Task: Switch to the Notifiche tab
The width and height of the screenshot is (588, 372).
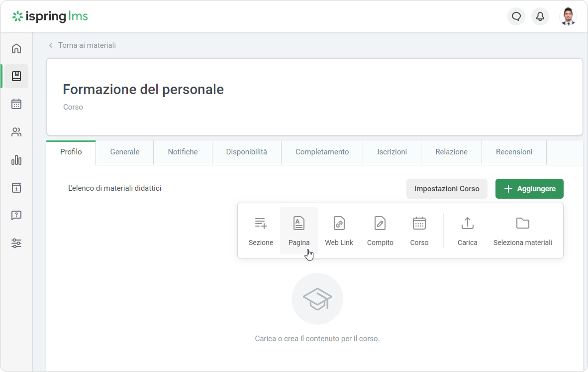Action: click(183, 152)
